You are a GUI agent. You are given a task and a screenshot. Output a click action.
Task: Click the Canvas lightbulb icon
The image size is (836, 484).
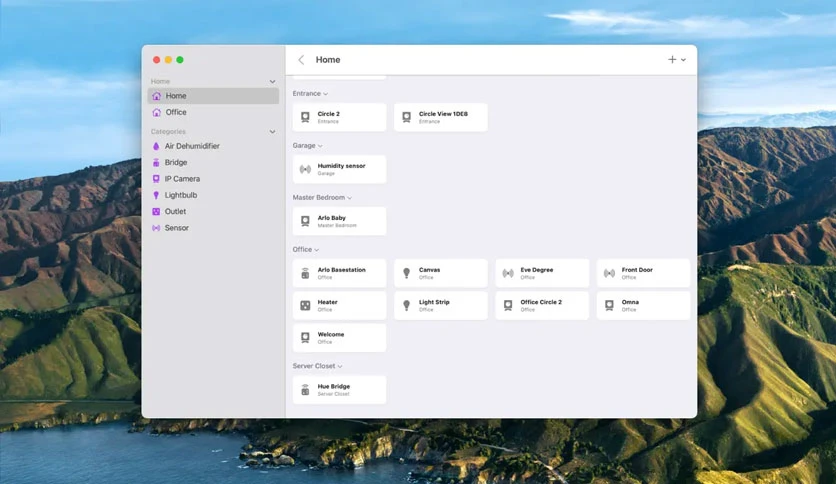[406, 273]
